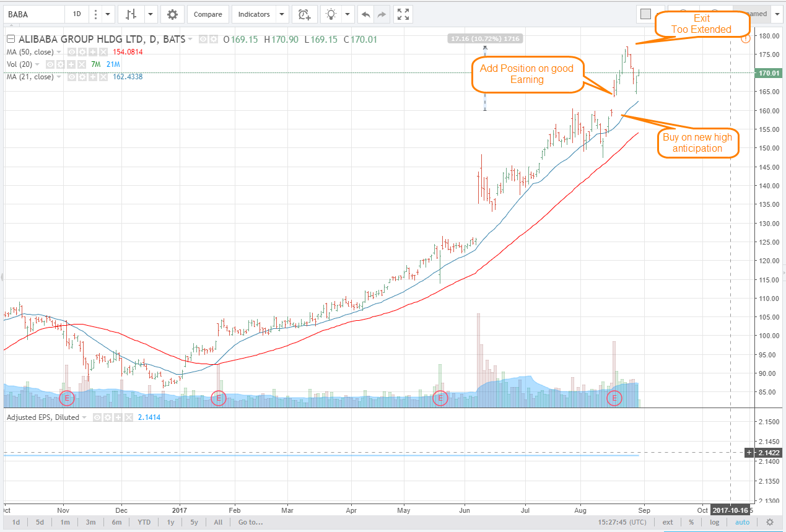The width and height of the screenshot is (786, 532).
Task: Click the plus icon beside MA (50, close)
Action: pyautogui.click(x=93, y=52)
